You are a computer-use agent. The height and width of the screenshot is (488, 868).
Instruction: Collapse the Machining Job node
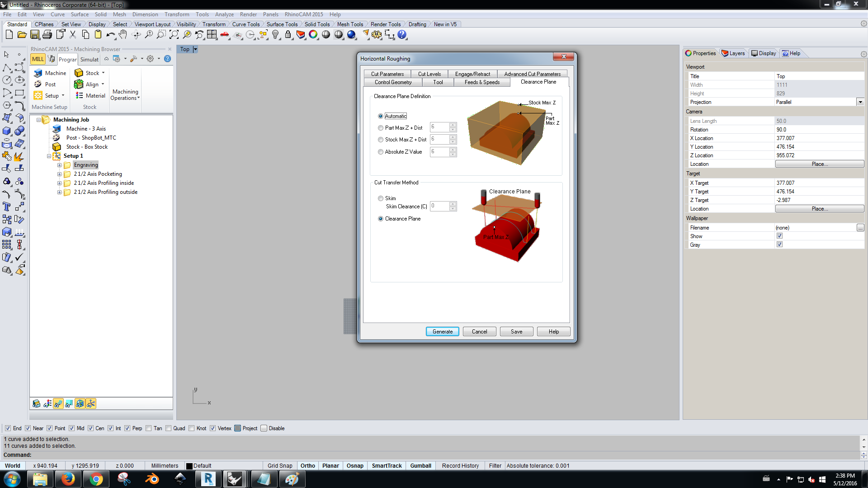tap(38, 120)
